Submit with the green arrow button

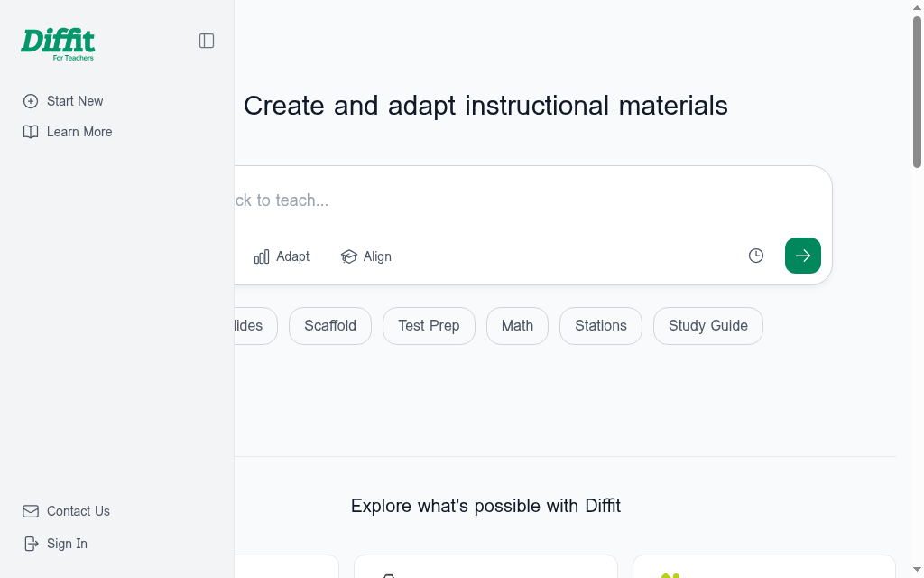pyautogui.click(x=802, y=256)
